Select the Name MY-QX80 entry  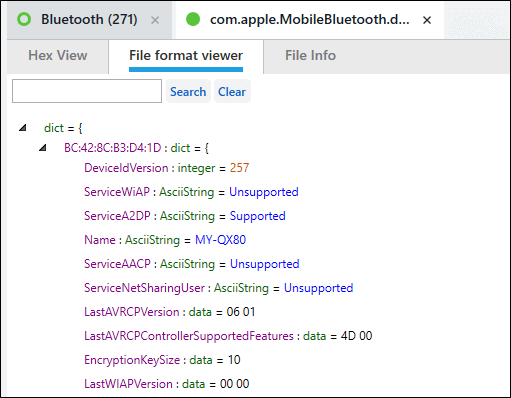point(165,240)
